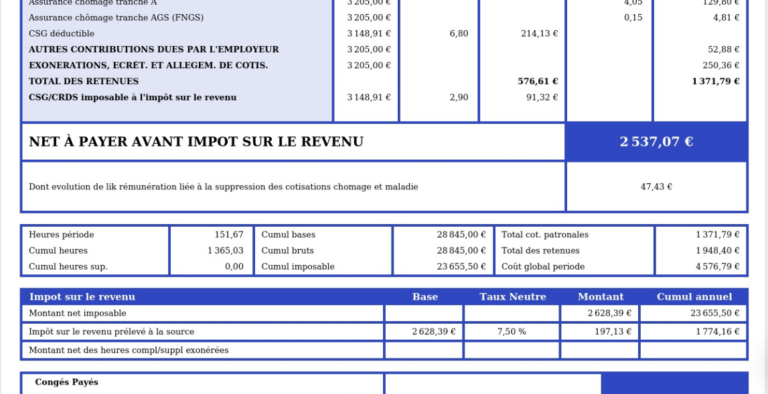Screen dimensions: 768x394
Task: Click 'EXONERATIONS, ECRÊT. ET ALLEGEM. DE COTIS.' label
Action: click(x=148, y=65)
